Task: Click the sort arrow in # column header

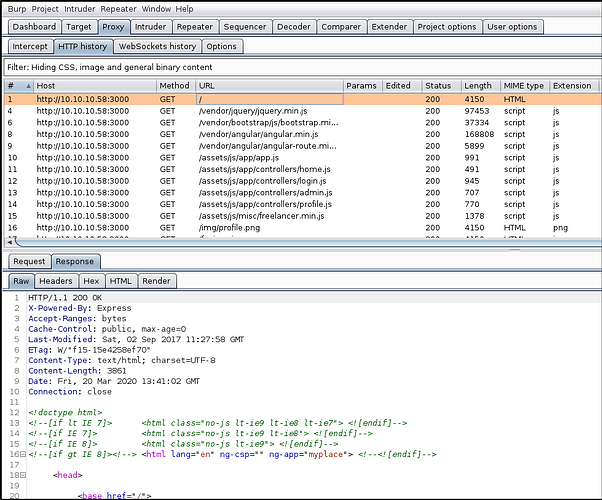Action: tap(26, 86)
